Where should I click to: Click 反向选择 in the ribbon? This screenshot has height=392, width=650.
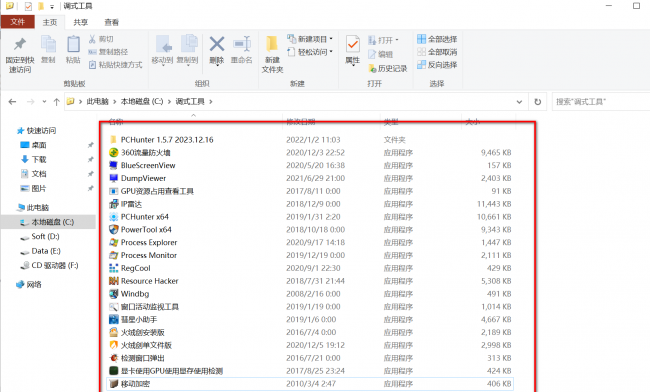[437, 65]
